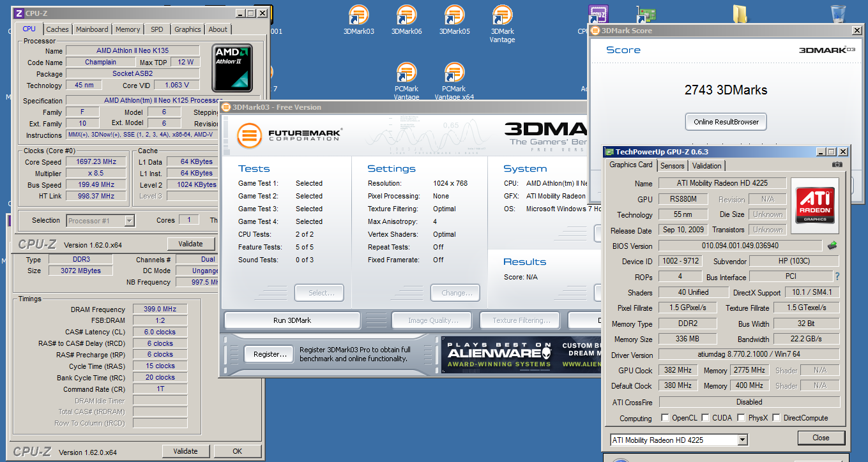868x462 pixels.
Task: Enable the DirectCompute checkbox
Action: (777, 417)
